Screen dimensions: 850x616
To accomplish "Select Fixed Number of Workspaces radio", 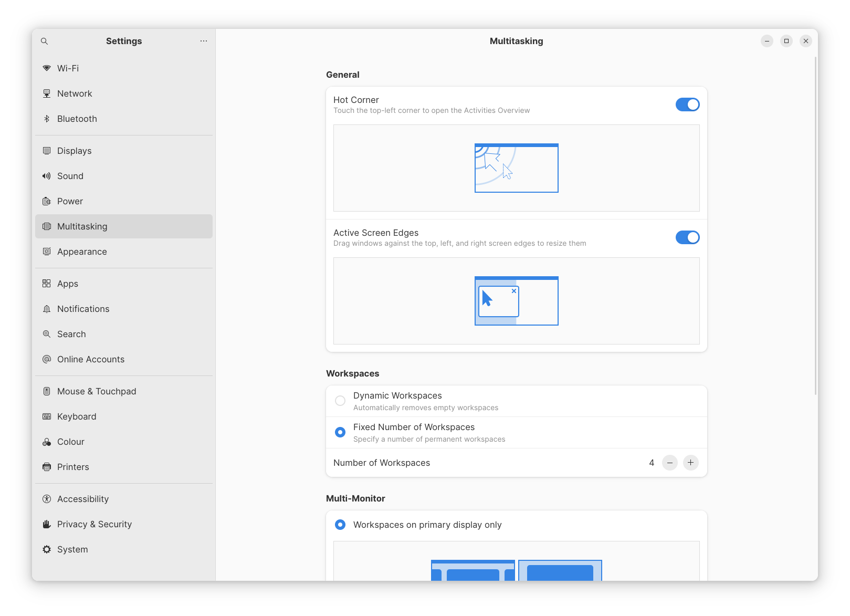I will point(340,432).
